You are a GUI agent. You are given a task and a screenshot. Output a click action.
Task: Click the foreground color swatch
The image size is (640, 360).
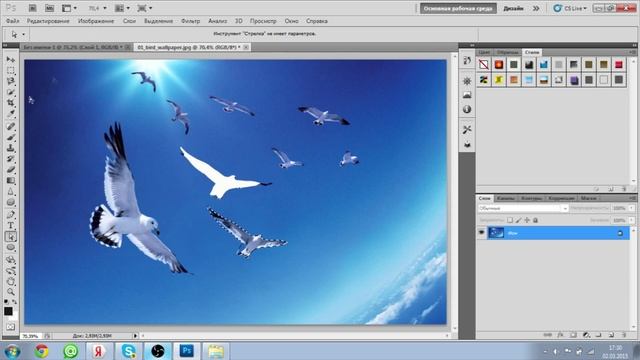coord(8,311)
